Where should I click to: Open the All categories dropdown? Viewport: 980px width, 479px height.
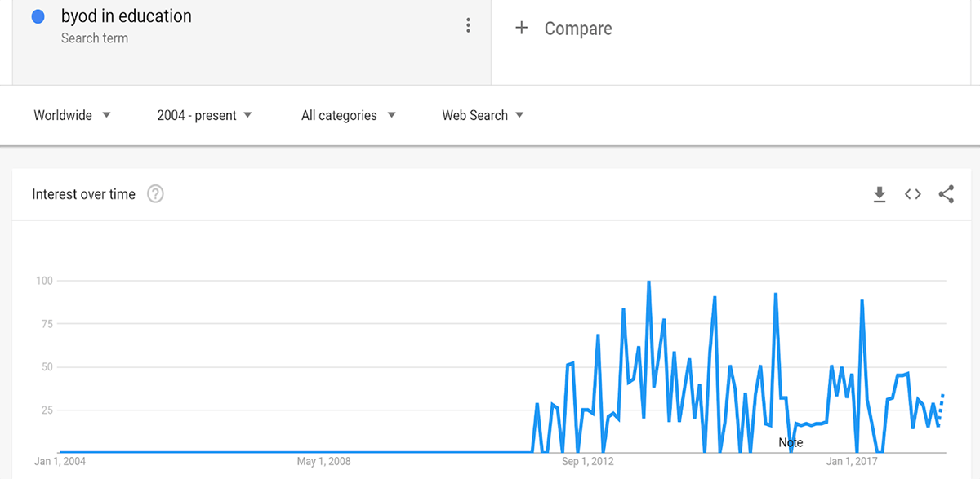tap(348, 115)
